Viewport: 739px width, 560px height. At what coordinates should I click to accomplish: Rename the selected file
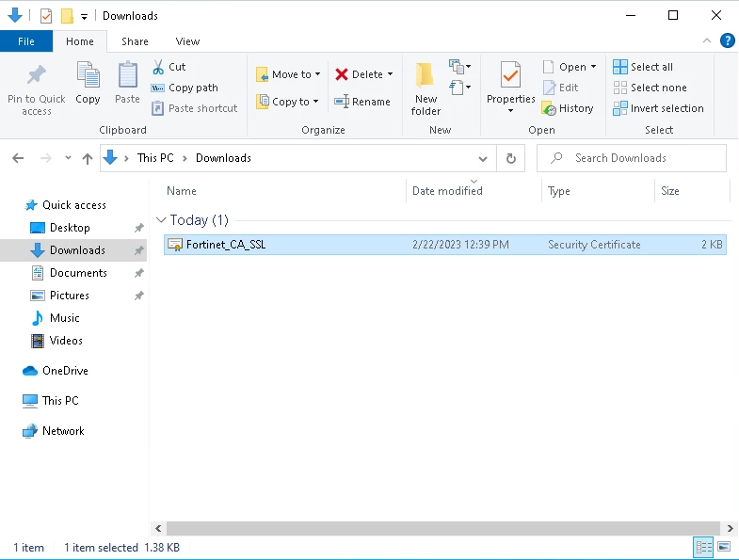(x=362, y=102)
